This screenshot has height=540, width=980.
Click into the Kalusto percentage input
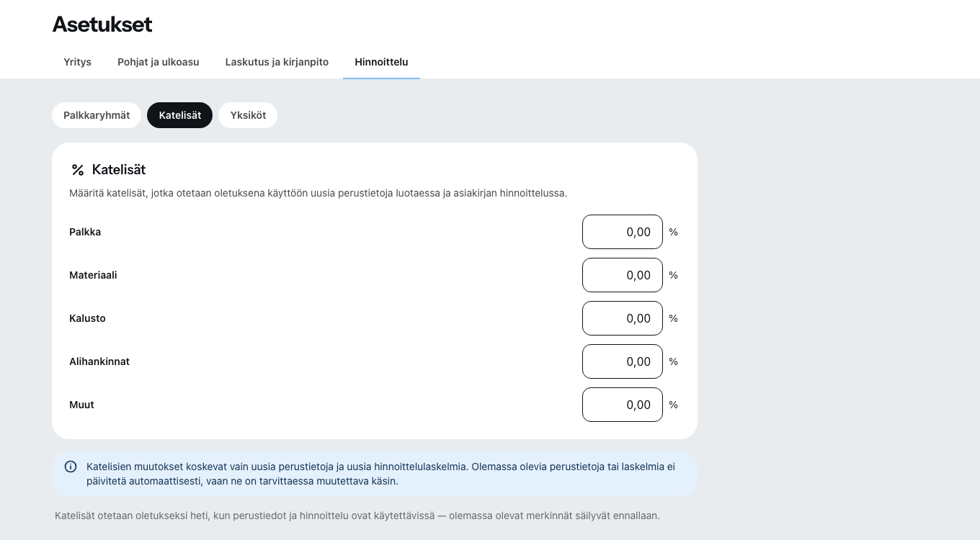coord(623,318)
